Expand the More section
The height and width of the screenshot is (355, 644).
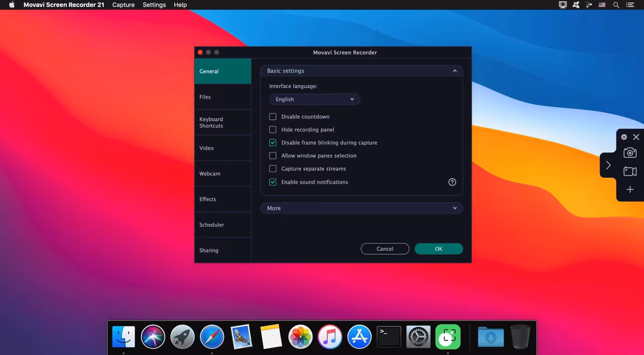click(x=361, y=208)
